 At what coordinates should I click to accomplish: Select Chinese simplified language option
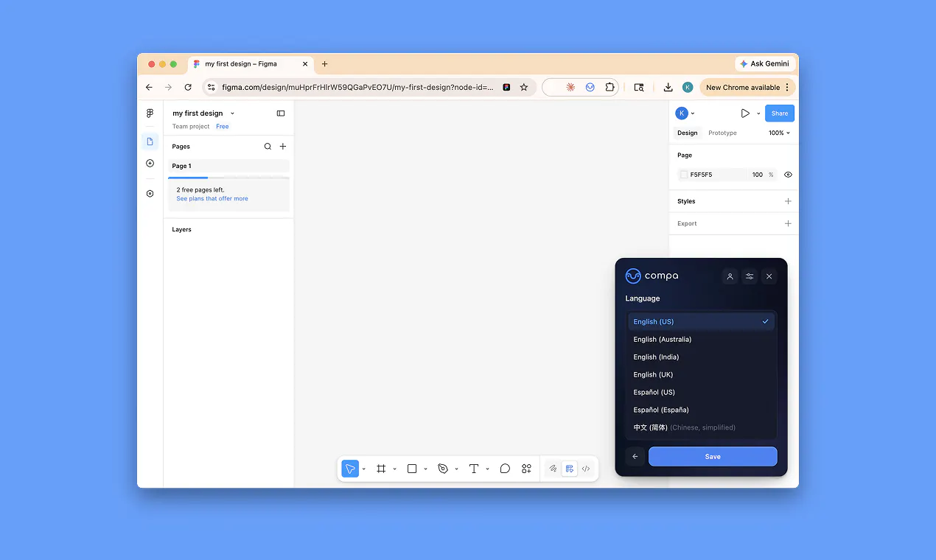(701, 427)
